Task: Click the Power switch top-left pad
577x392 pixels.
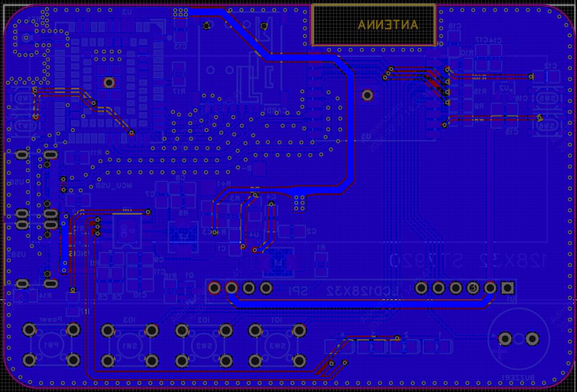Action: (x=29, y=329)
